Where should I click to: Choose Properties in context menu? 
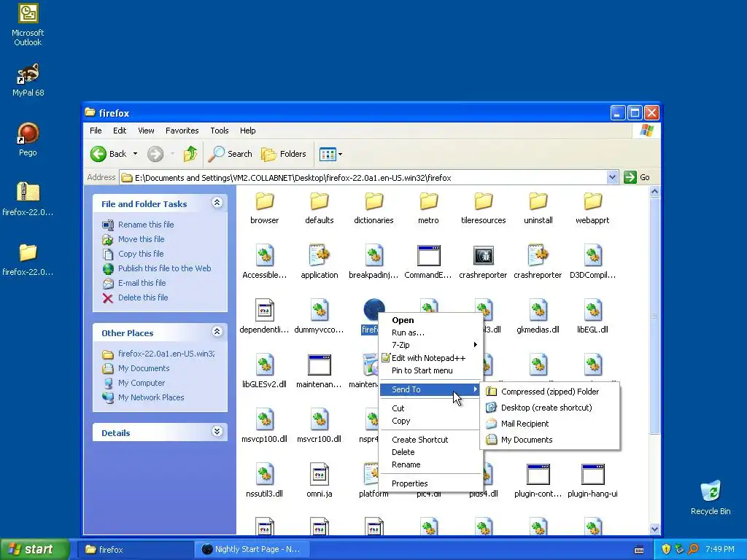coord(430,483)
